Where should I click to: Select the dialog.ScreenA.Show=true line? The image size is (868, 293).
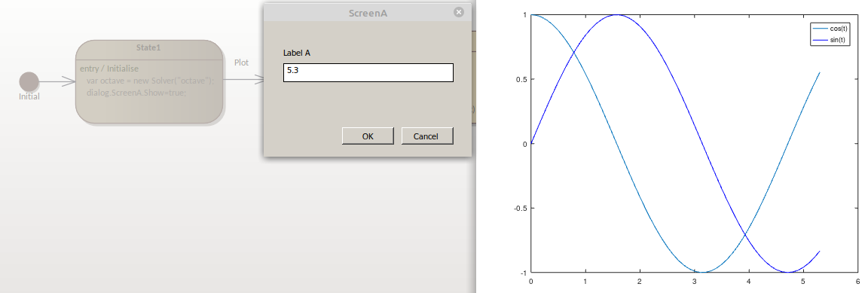pyautogui.click(x=136, y=93)
